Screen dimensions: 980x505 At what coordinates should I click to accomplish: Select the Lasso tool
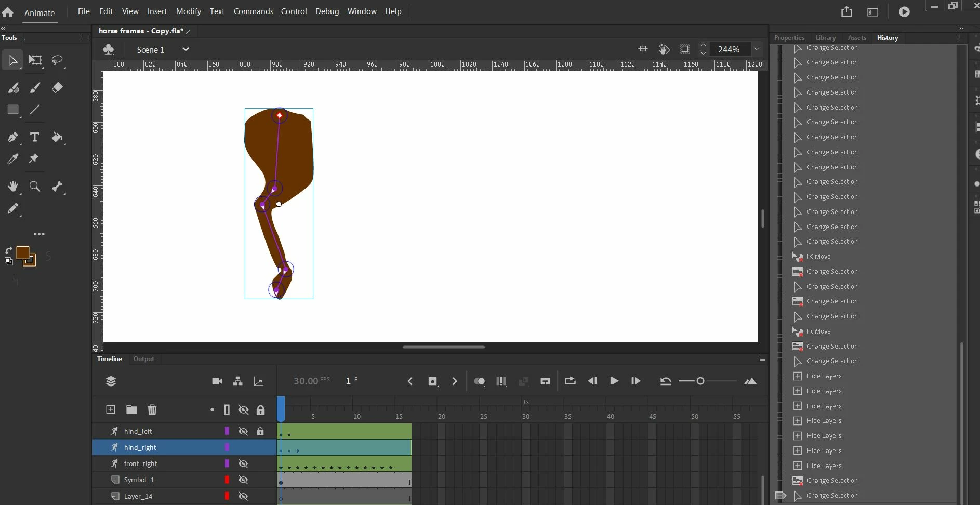57,60
